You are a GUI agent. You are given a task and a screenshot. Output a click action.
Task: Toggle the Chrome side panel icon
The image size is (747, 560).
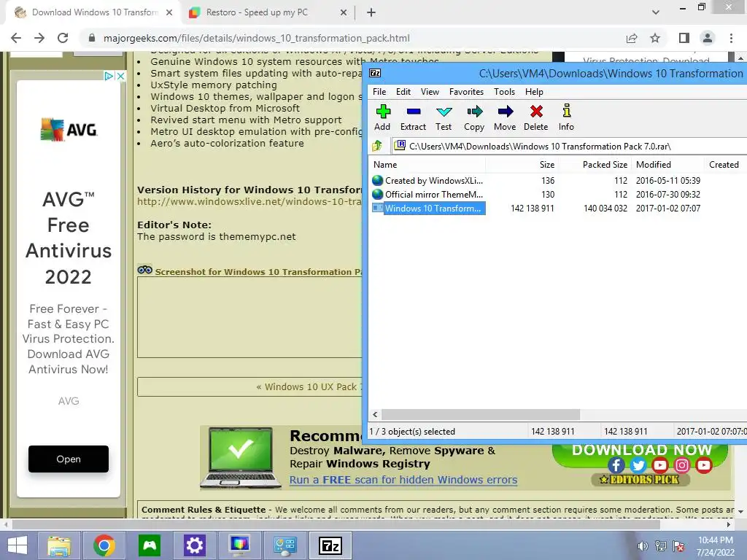[x=684, y=38]
